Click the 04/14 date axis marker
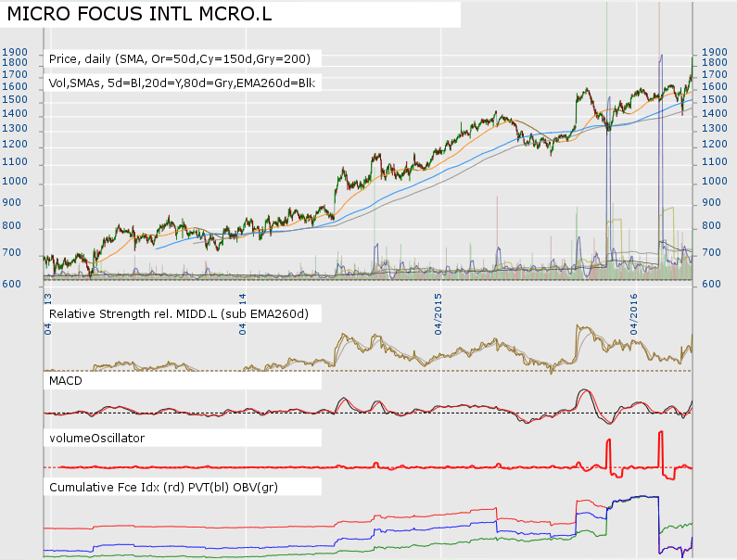The image size is (737, 560). pos(242,314)
